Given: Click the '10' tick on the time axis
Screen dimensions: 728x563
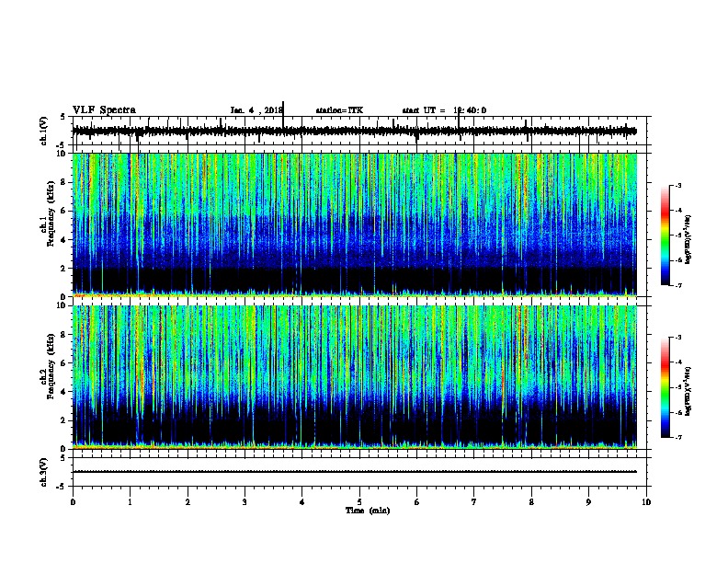Looking at the screenshot, I should coord(646,502).
